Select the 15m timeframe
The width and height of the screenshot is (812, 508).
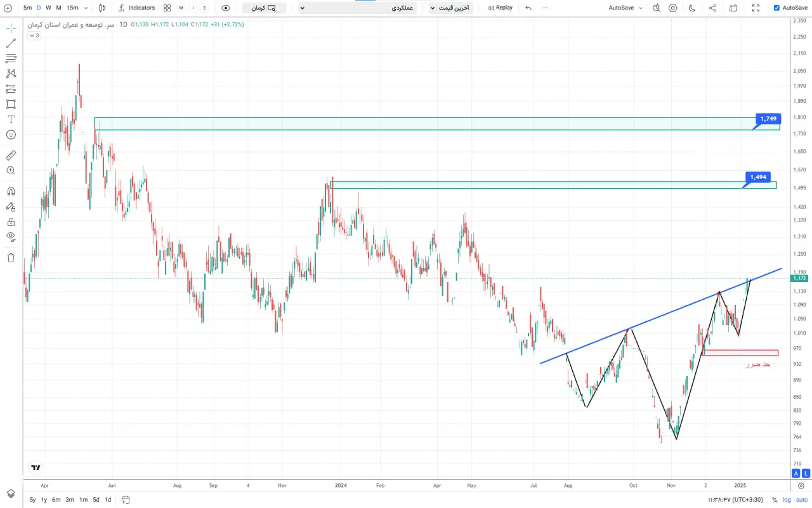point(72,8)
